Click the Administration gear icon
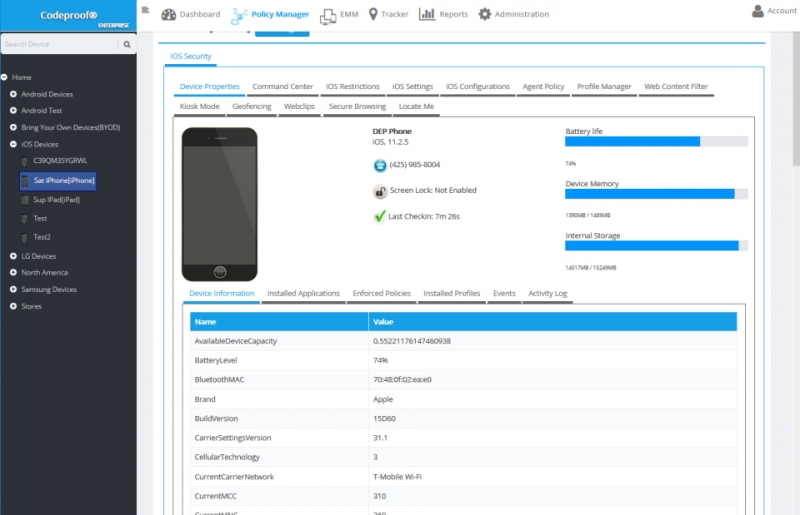 click(x=484, y=14)
